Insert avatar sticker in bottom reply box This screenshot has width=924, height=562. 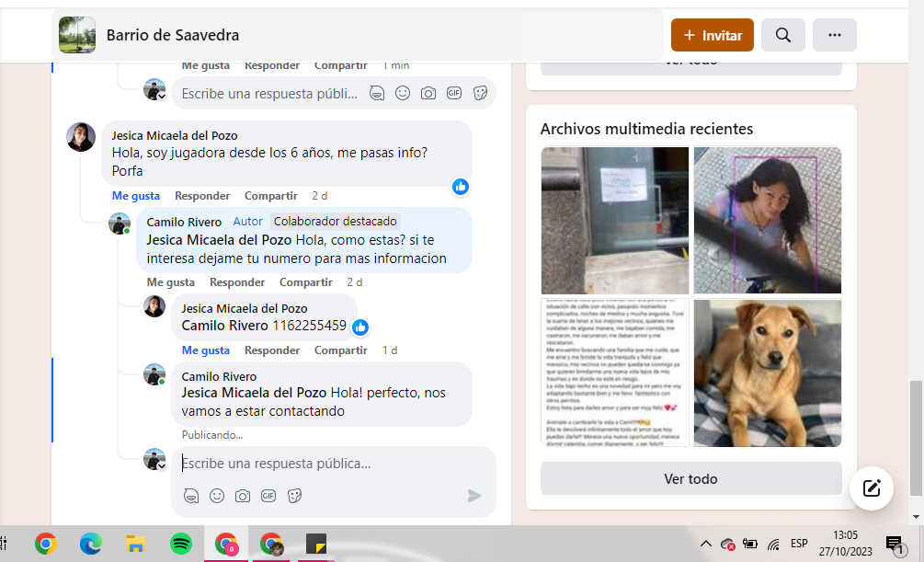[x=191, y=496]
